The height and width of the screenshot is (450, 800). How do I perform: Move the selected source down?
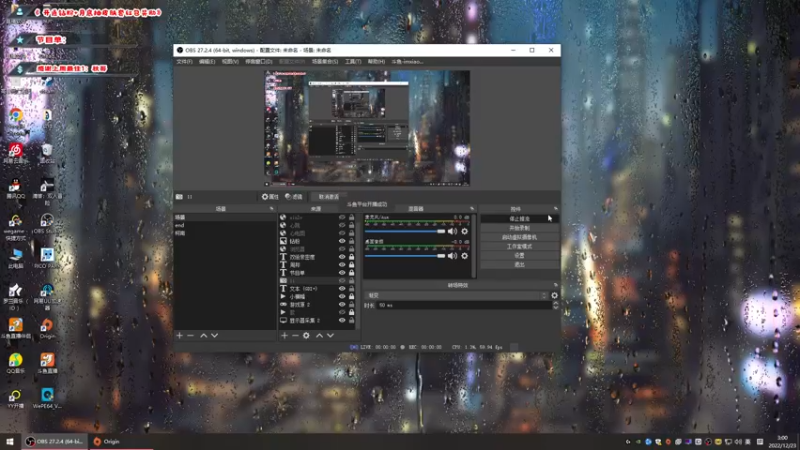coord(330,335)
